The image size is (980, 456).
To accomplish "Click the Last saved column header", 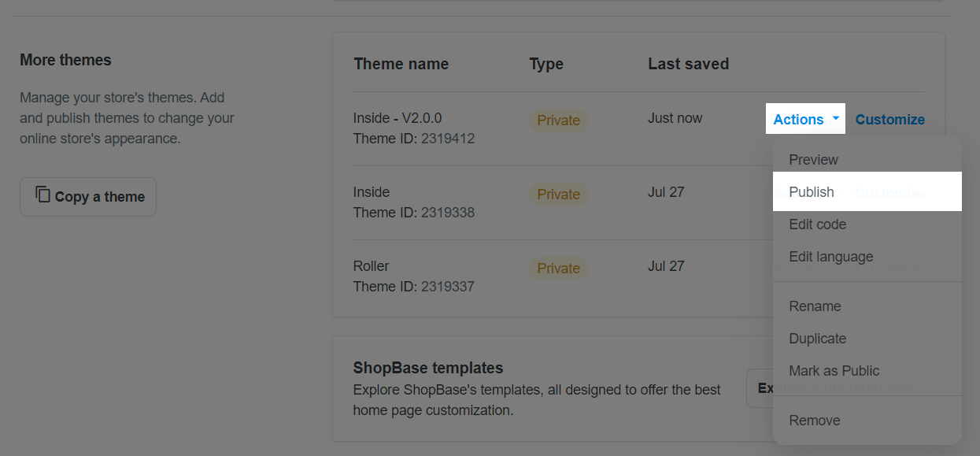I will 688,64.
